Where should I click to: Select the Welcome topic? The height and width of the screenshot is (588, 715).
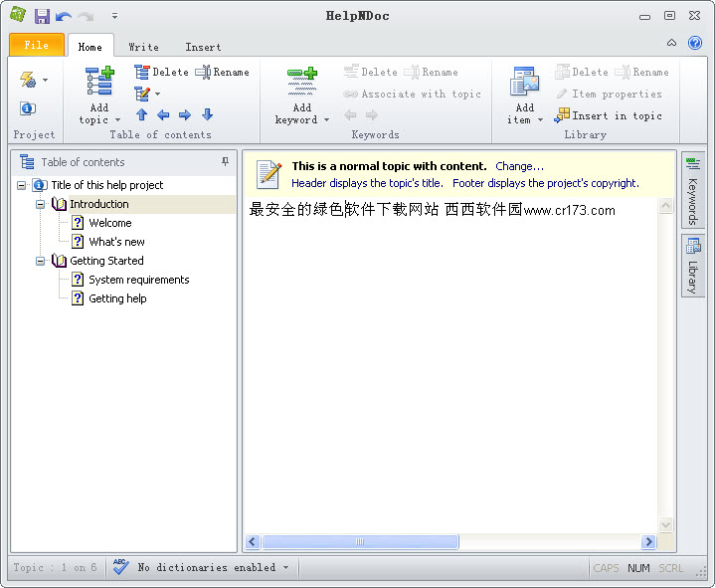[110, 223]
